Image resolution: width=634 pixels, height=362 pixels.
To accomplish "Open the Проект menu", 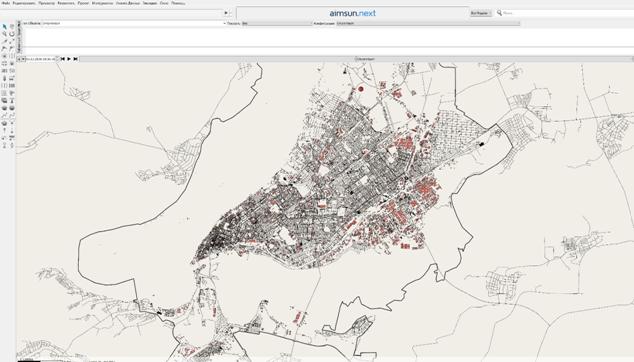I will (83, 3).
